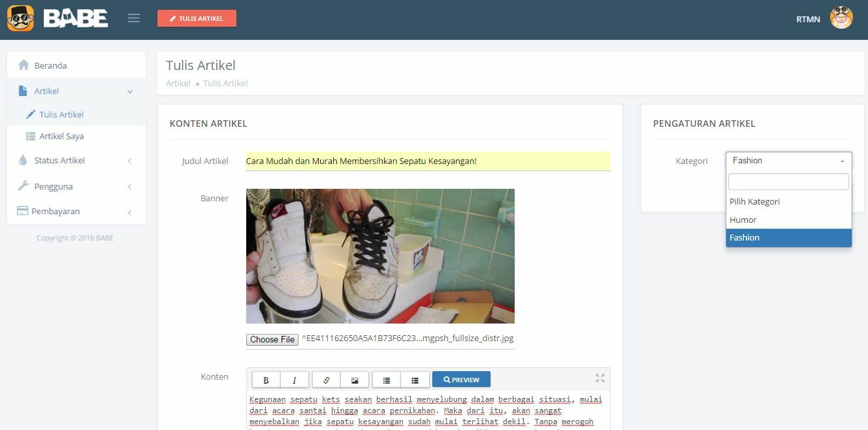Screen dimensions: 868x430
Task: Click the Artikel breadcrumb link
Action: (178, 83)
